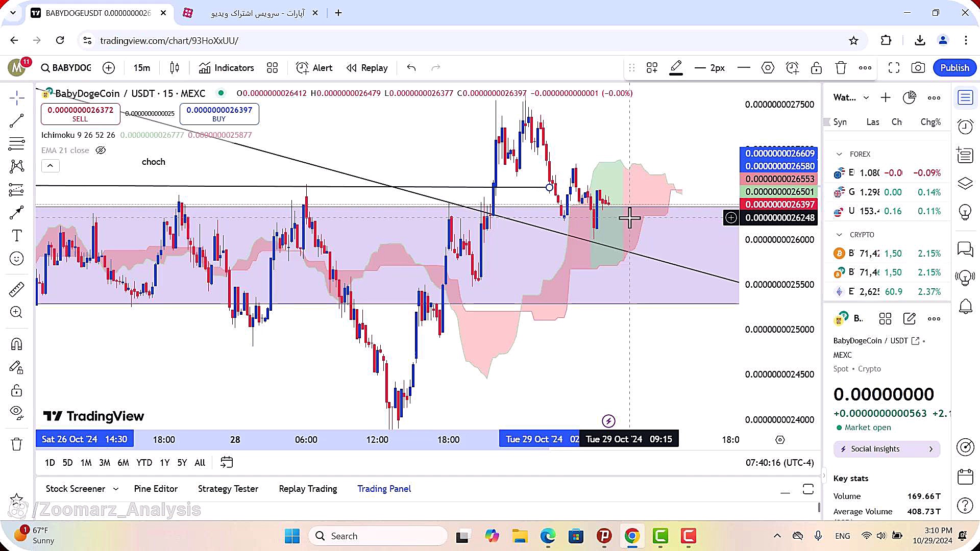Select the brush annotation tool
980x551 pixels.
tap(16, 213)
